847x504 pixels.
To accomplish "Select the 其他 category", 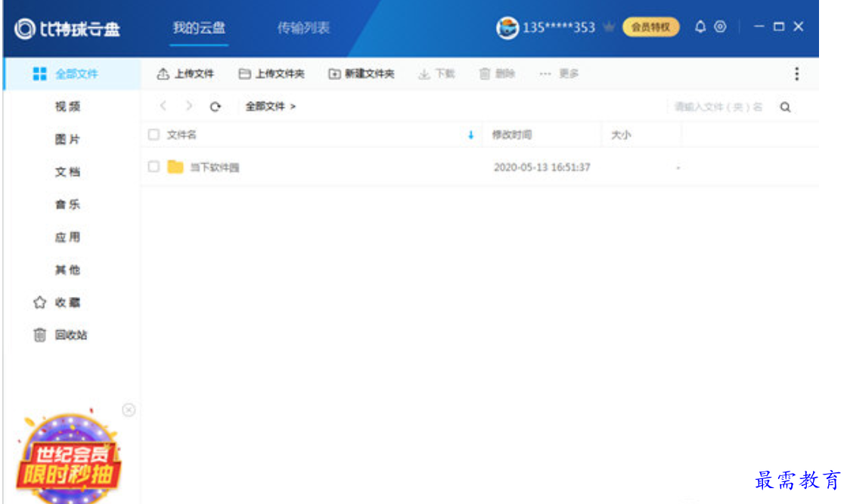I will point(67,270).
